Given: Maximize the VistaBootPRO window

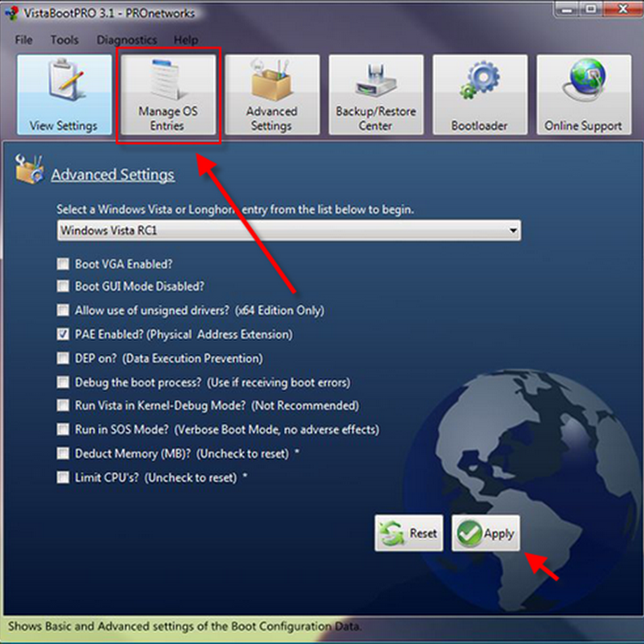Looking at the screenshot, I should point(591,9).
